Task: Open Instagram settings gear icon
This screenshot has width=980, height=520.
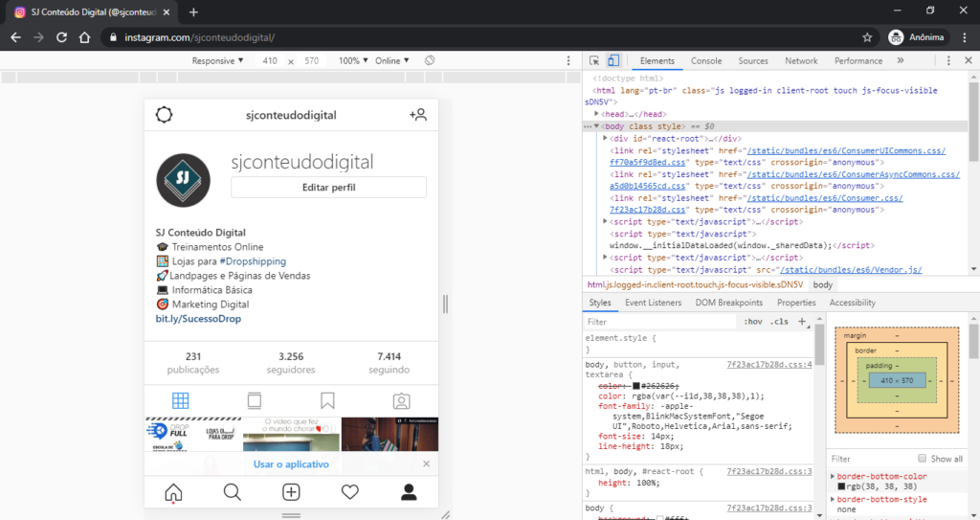Action: pyautogui.click(x=164, y=115)
